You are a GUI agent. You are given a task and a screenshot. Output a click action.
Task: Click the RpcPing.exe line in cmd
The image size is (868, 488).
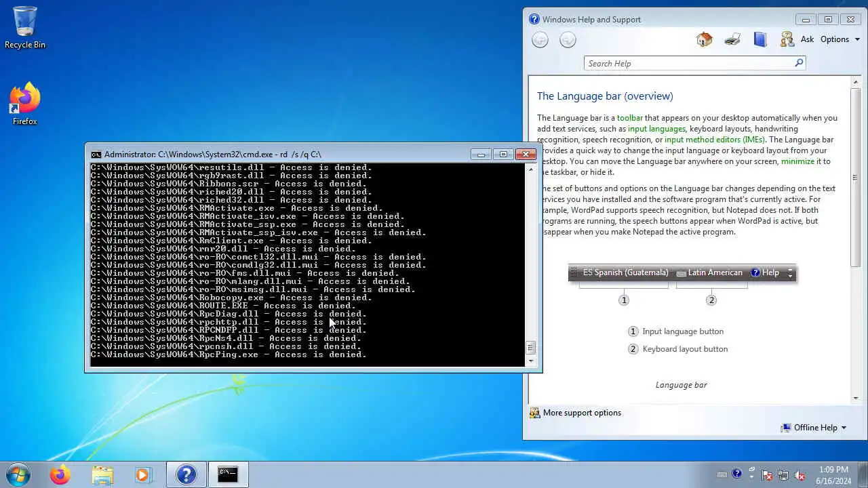coord(229,354)
